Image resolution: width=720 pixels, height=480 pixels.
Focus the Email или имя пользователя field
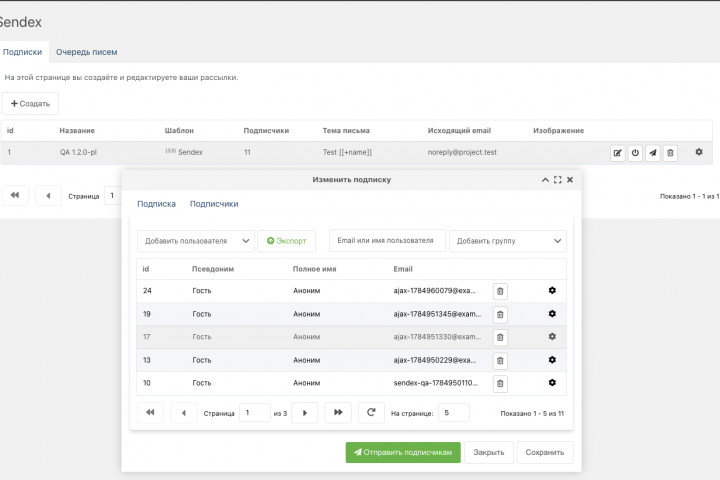[x=387, y=241]
